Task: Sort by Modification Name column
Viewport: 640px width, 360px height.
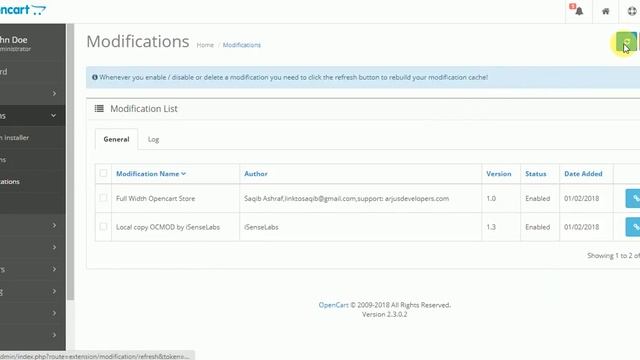Action: tap(151, 173)
